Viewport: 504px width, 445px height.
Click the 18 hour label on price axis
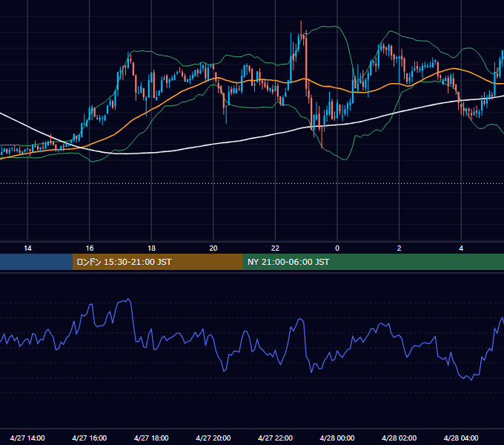click(151, 248)
